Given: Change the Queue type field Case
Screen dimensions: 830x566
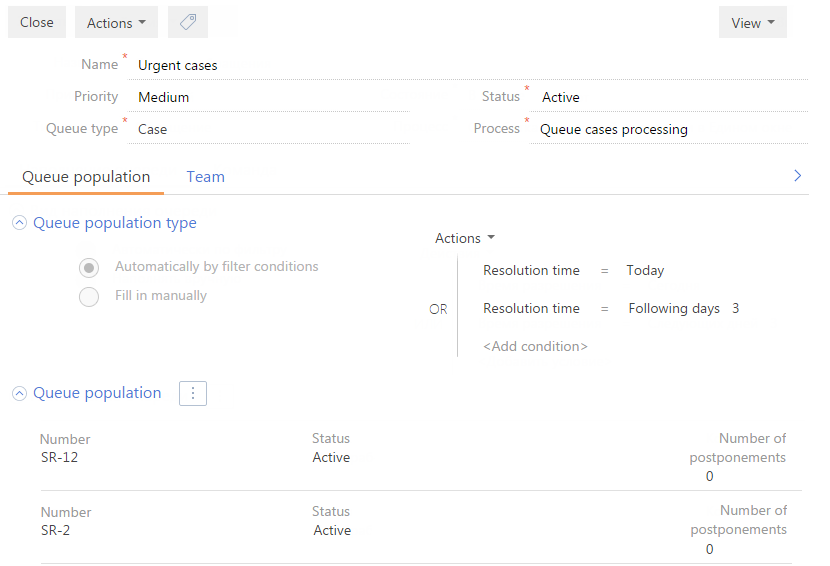Looking at the screenshot, I should pos(269,129).
